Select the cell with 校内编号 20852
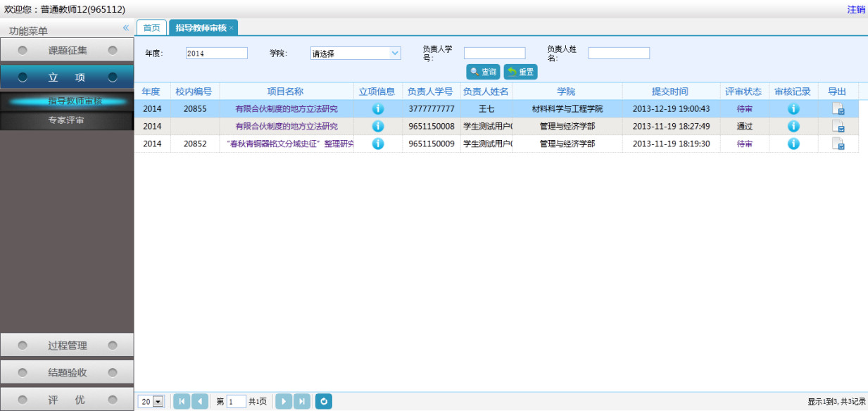This screenshot has width=868, height=411. pos(194,144)
